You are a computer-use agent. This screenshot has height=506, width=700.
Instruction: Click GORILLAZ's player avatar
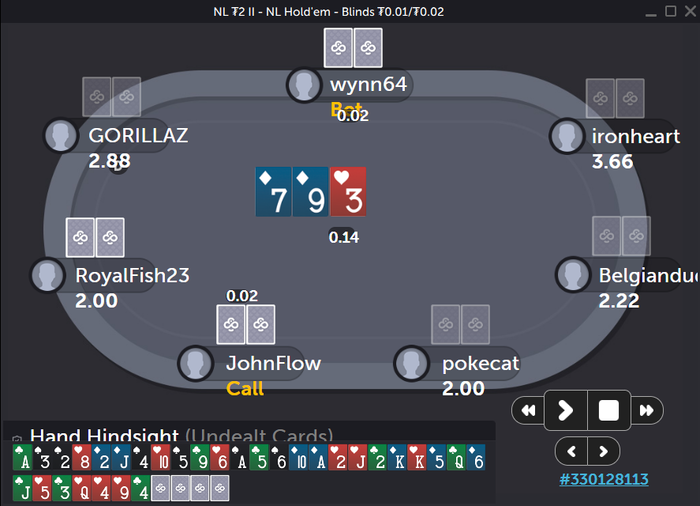61,135
